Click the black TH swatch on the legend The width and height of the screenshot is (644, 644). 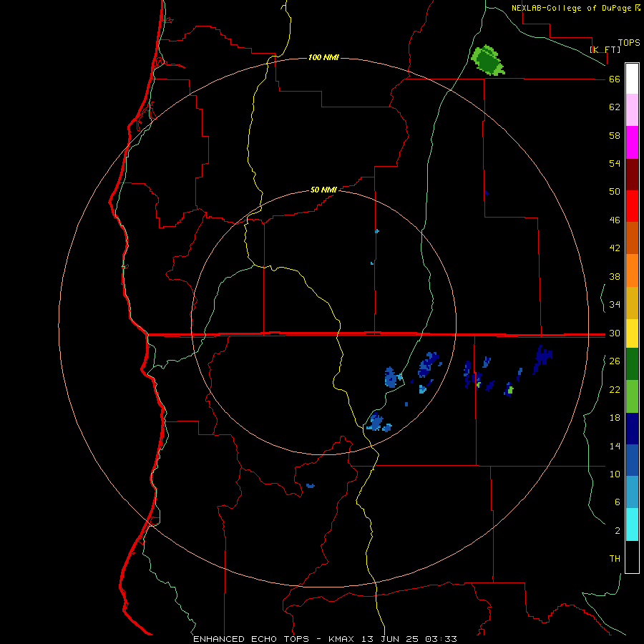pyautogui.click(x=632, y=557)
